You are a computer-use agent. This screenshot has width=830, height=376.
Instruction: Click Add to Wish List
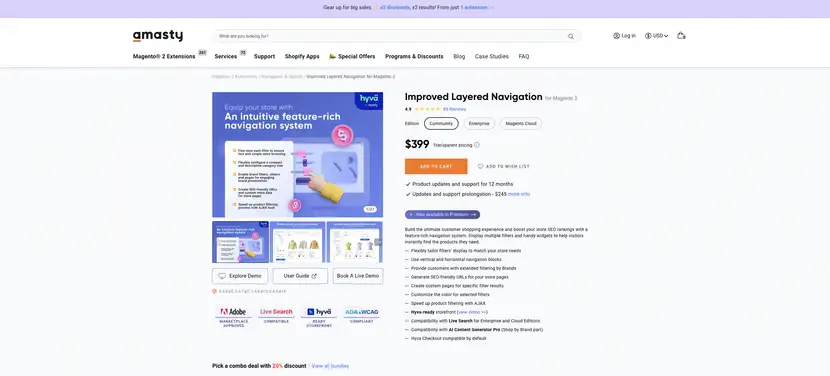point(503,166)
